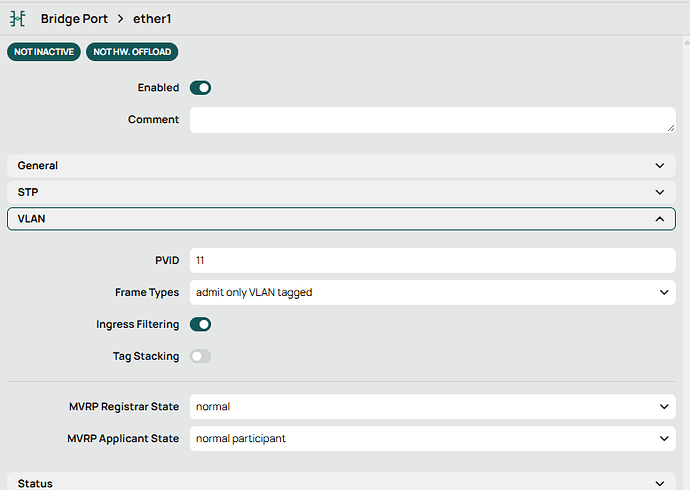Toggle the Tag Stacking switch
690x490 pixels.
coord(200,356)
